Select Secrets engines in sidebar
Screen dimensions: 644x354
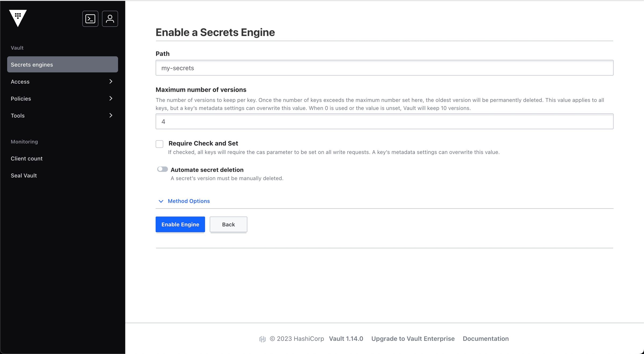point(62,65)
